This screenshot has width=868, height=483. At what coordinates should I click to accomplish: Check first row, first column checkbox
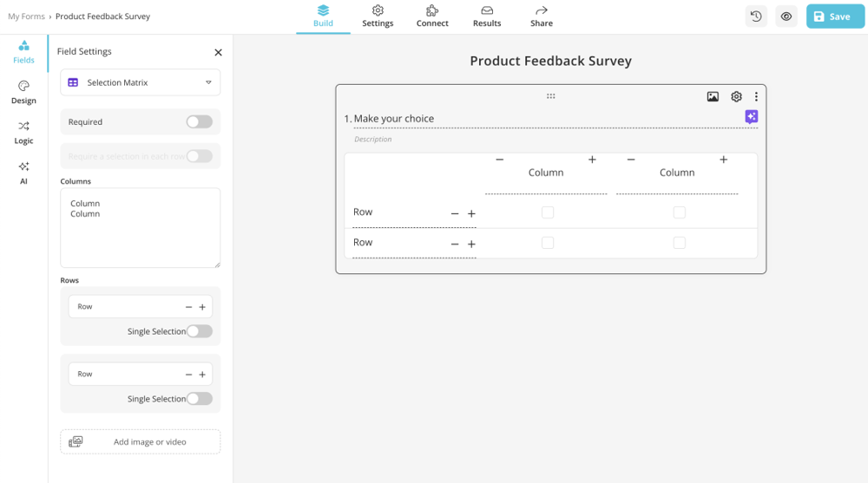coord(548,212)
